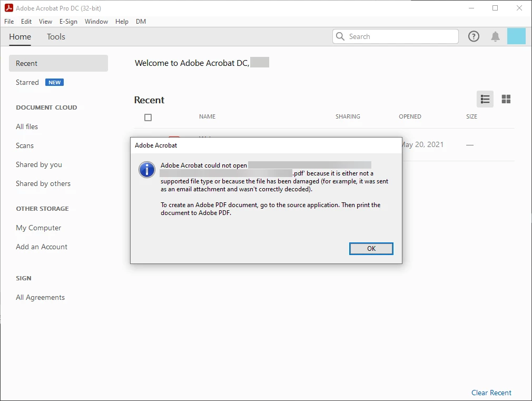Open the help question mark icon

[x=474, y=36]
